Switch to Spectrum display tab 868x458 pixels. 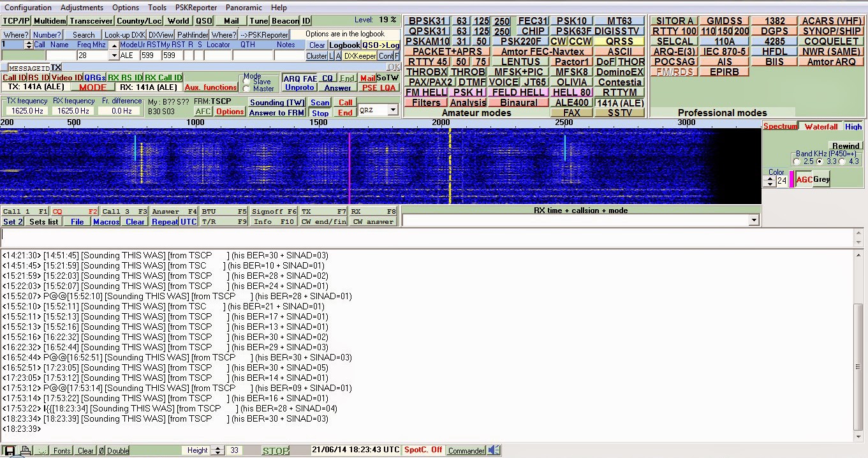click(780, 126)
